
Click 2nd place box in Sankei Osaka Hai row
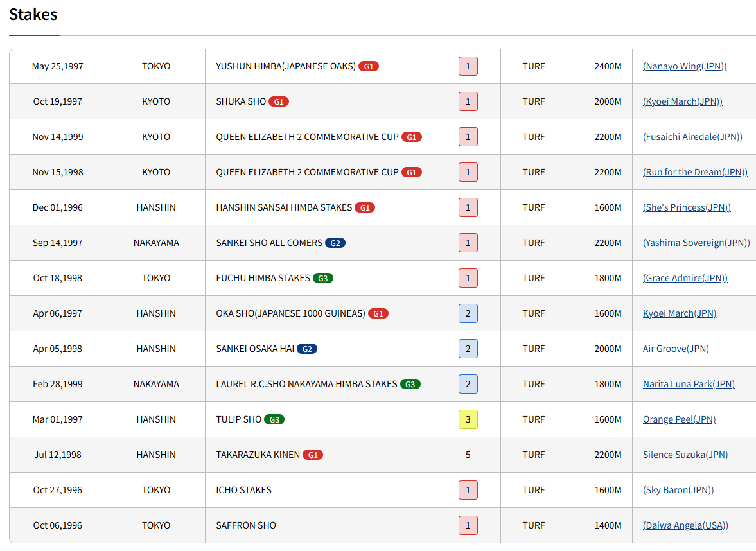coord(468,349)
